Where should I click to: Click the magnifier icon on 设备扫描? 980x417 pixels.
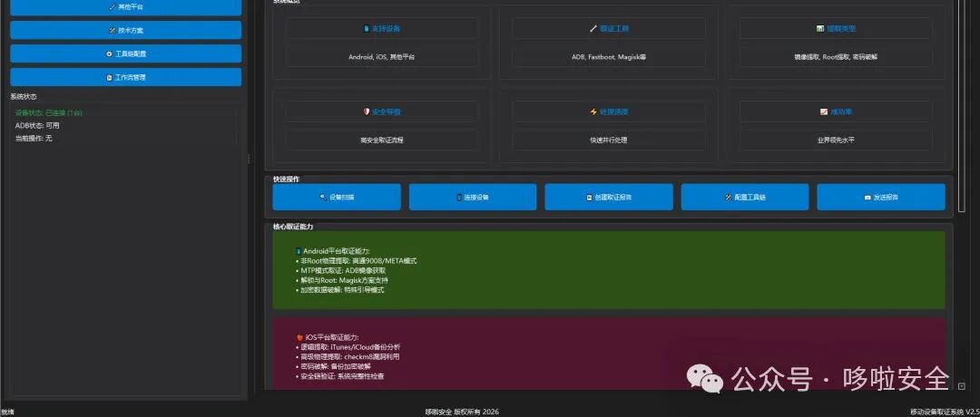click(x=323, y=198)
